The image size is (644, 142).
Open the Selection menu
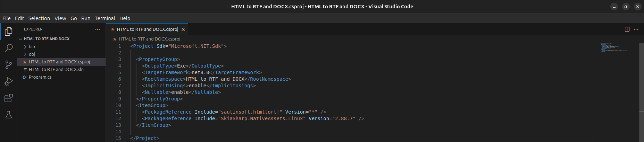[x=39, y=18]
